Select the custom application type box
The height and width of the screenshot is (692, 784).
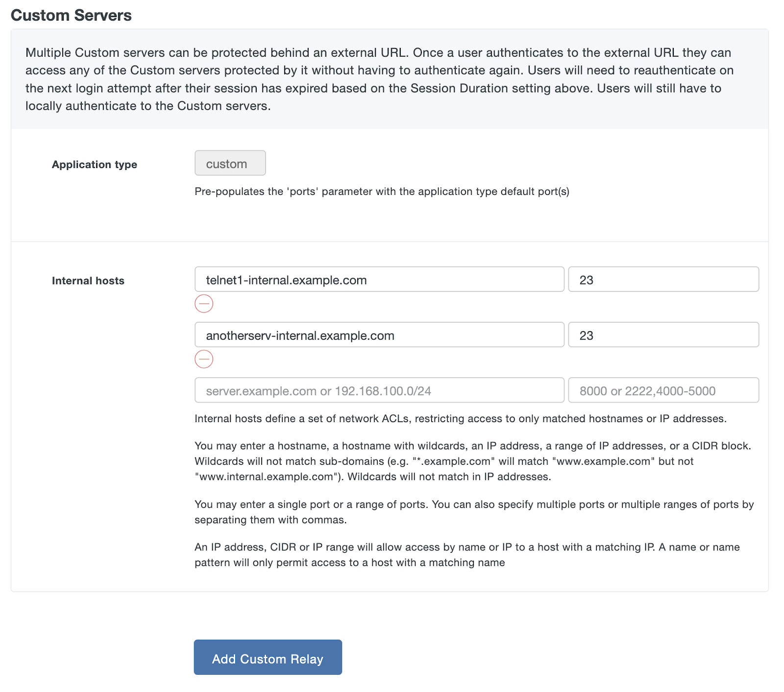(x=230, y=163)
